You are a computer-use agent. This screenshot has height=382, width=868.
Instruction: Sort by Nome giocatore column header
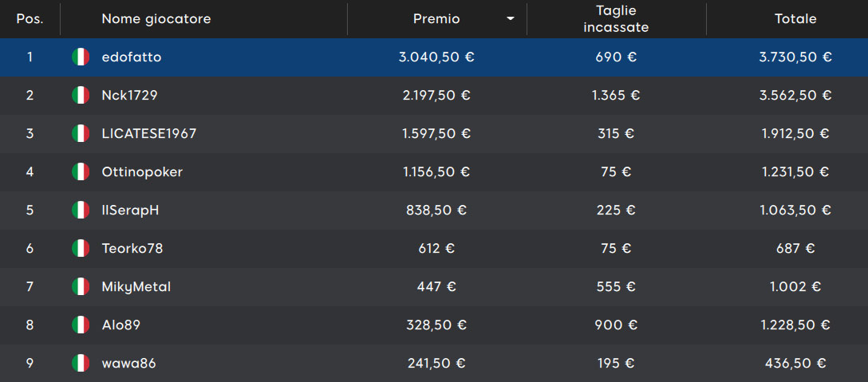[156, 19]
